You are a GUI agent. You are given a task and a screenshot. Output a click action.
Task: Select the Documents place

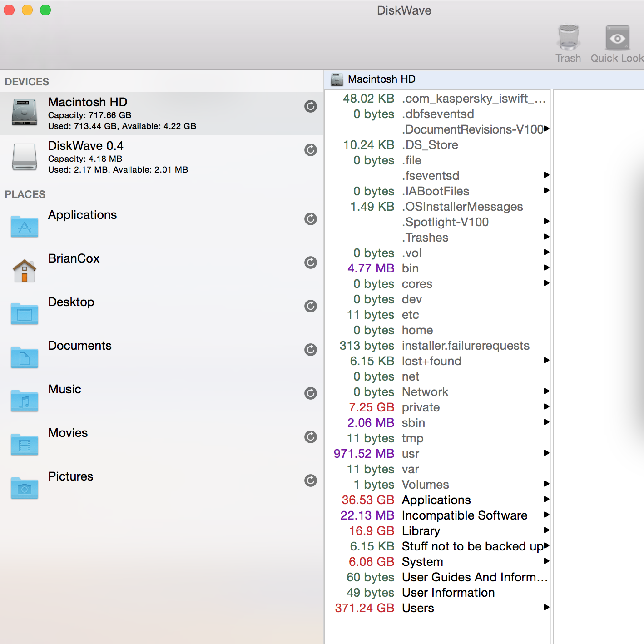79,346
